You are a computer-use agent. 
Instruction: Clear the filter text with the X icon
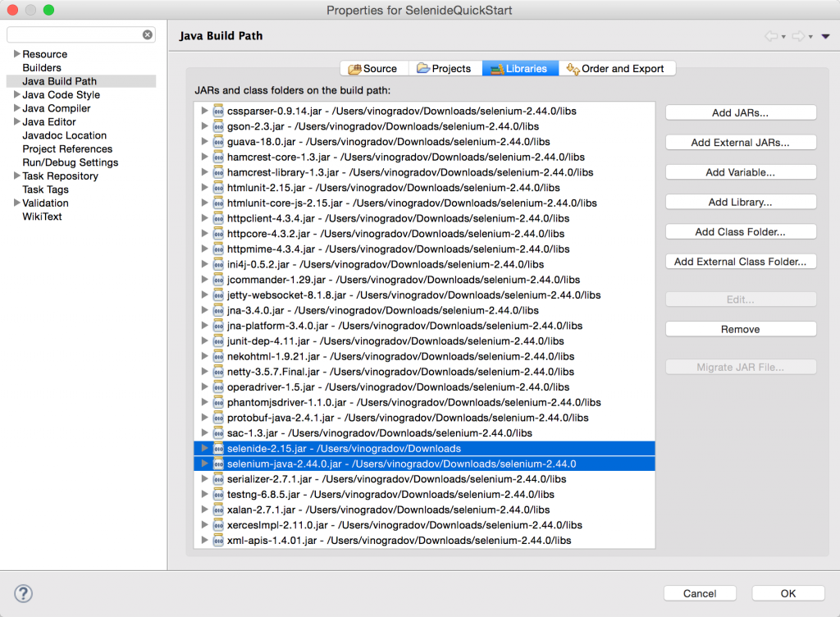tap(148, 34)
